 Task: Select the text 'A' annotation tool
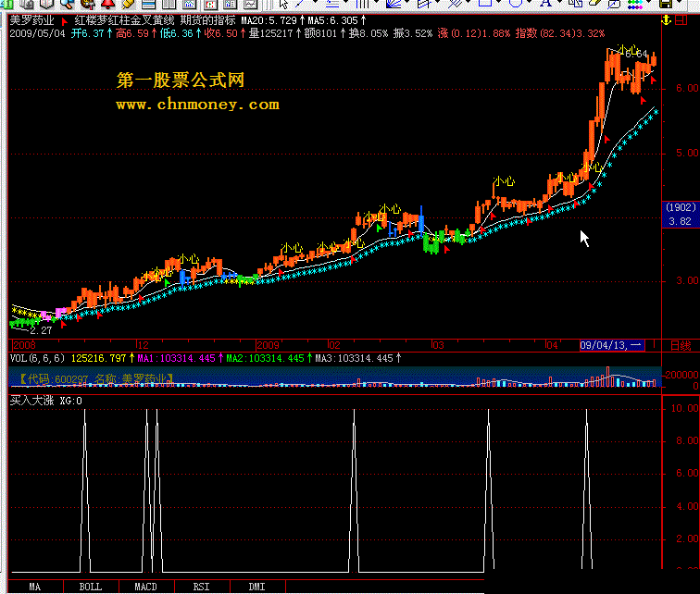[x=545, y=4]
